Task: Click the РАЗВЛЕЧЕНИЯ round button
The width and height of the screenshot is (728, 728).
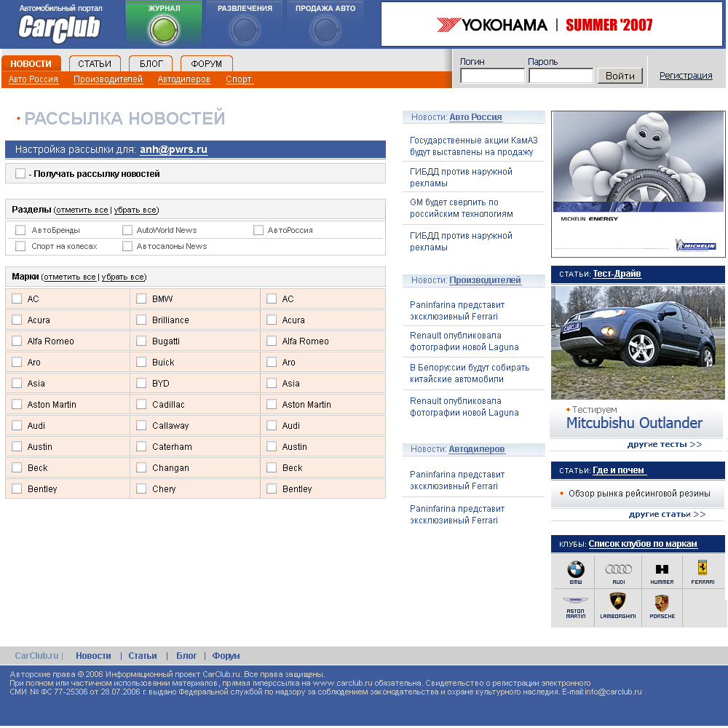Action: [245, 29]
